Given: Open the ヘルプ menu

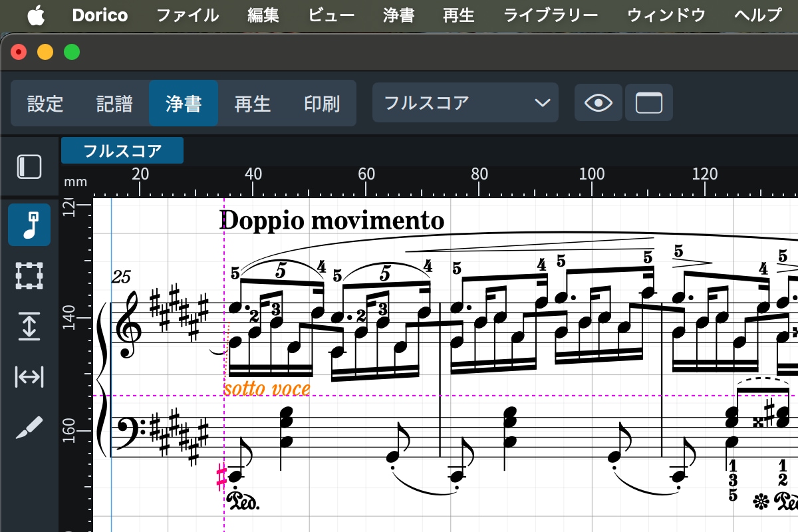Looking at the screenshot, I should 758,15.
